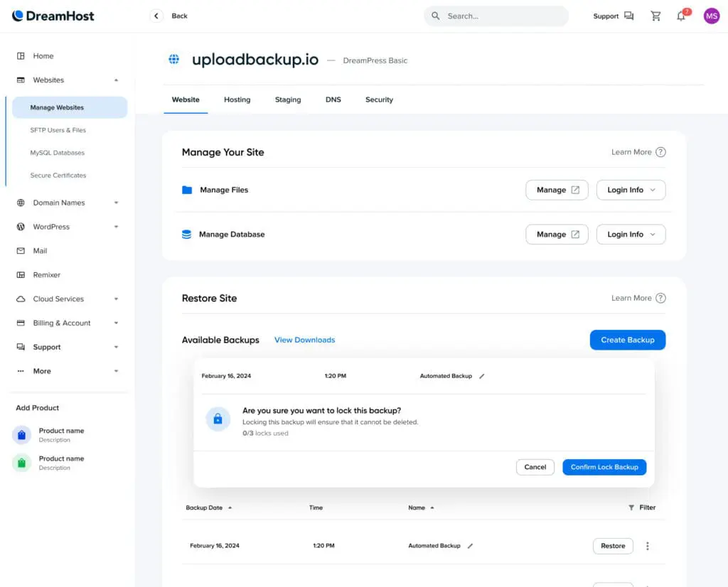Switch to the DNS tab
Viewport: 728px width, 587px height.
pyautogui.click(x=333, y=99)
